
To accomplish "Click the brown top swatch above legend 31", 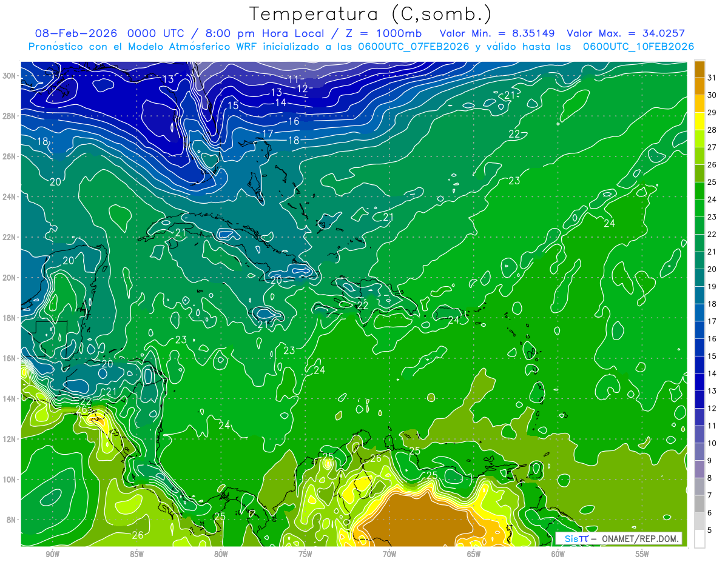I will pyautogui.click(x=699, y=69).
